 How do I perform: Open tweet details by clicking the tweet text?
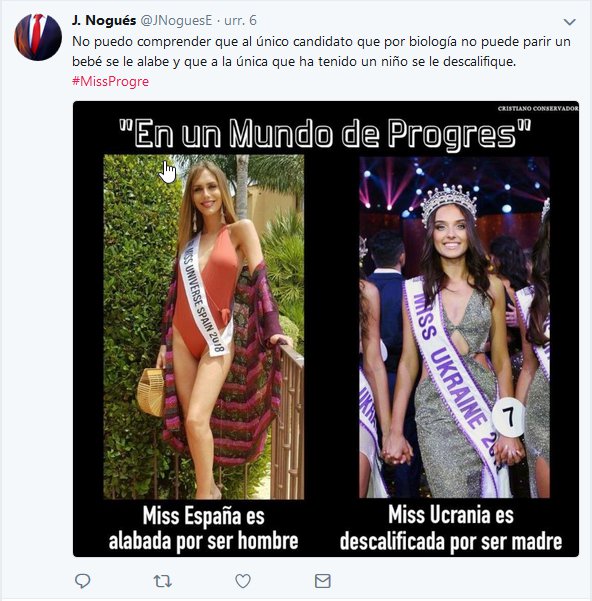[321, 51]
